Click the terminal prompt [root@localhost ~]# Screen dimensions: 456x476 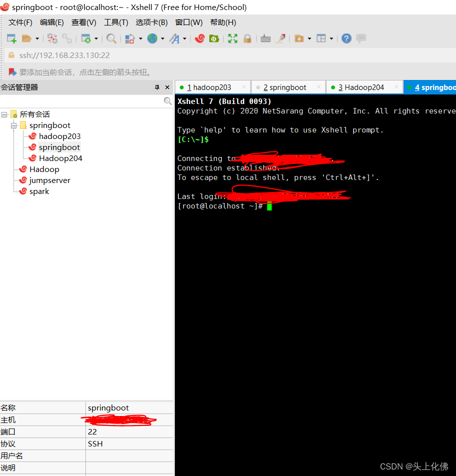220,206
